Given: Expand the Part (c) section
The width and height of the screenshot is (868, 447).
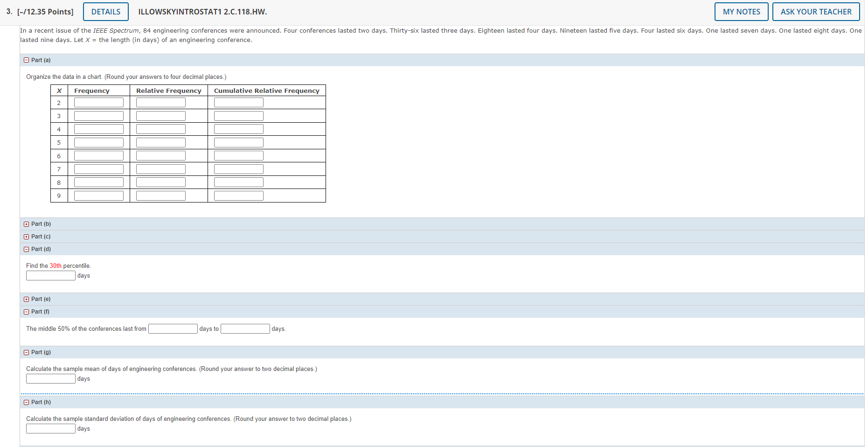Looking at the screenshot, I should point(26,237).
